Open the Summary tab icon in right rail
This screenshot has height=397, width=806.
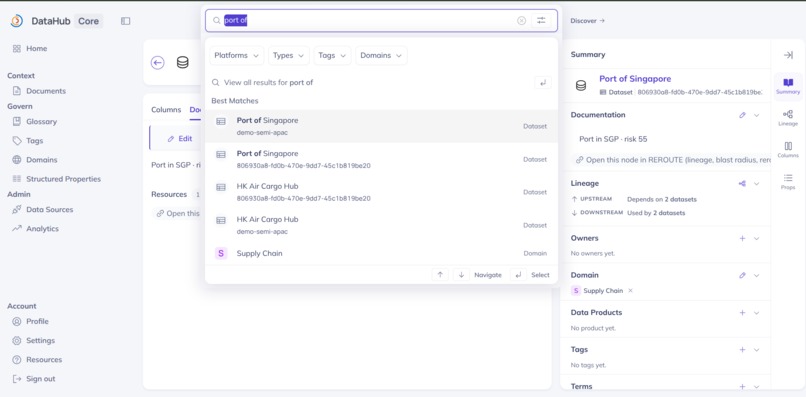[788, 86]
